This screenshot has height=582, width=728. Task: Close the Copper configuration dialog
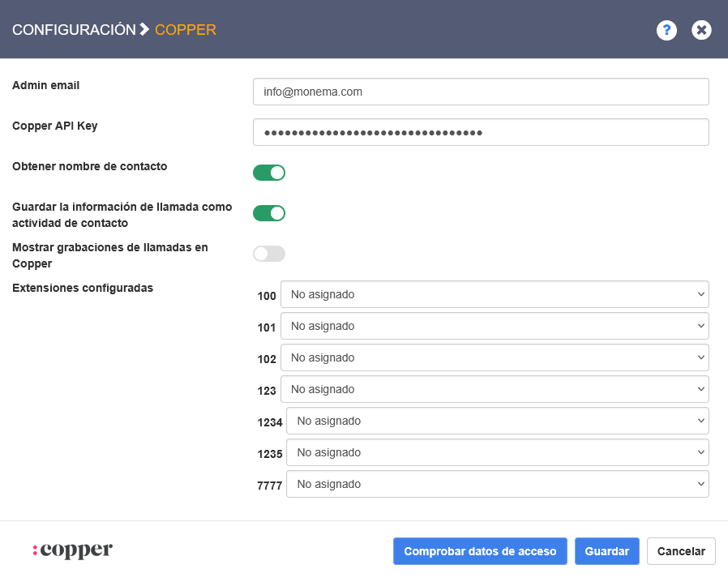(x=701, y=30)
